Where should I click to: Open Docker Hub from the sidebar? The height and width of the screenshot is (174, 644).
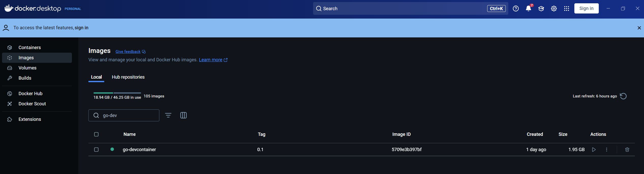[x=37, y=94]
